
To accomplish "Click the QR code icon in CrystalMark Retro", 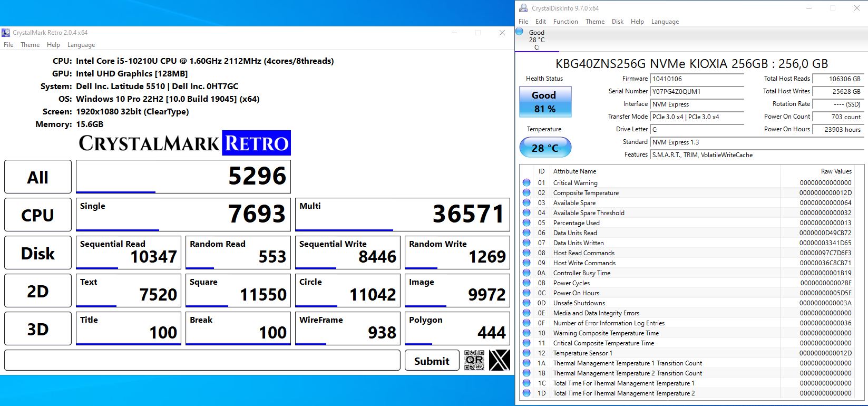I will point(474,360).
